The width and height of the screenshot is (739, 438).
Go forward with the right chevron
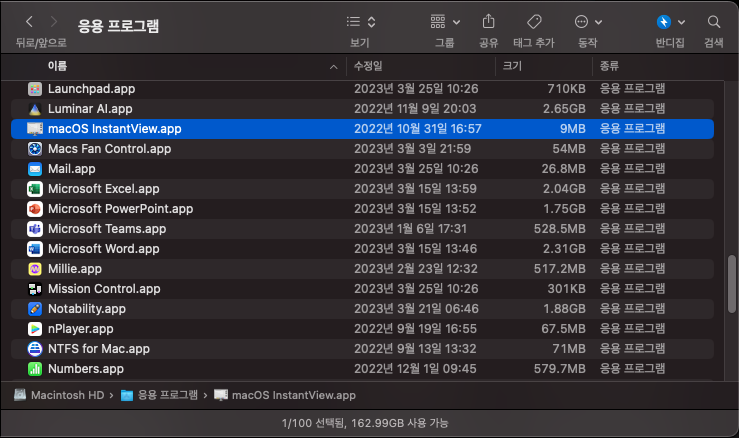(53, 22)
